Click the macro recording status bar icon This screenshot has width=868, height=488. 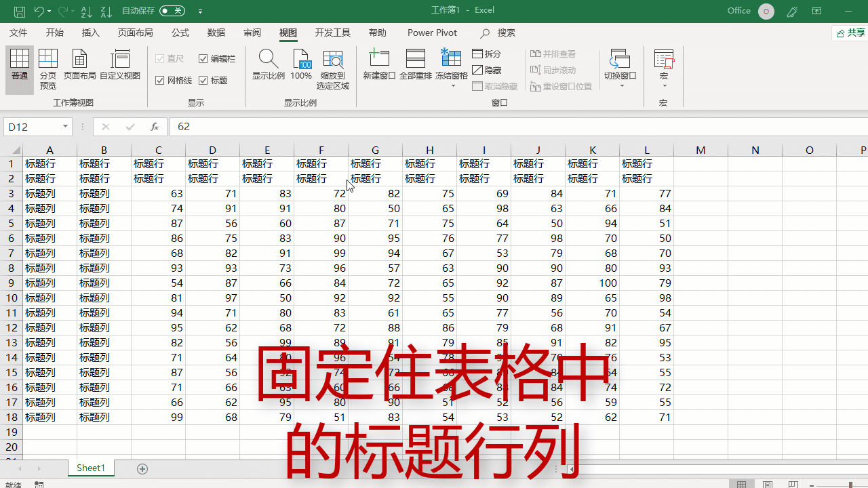pyautogui.click(x=39, y=485)
